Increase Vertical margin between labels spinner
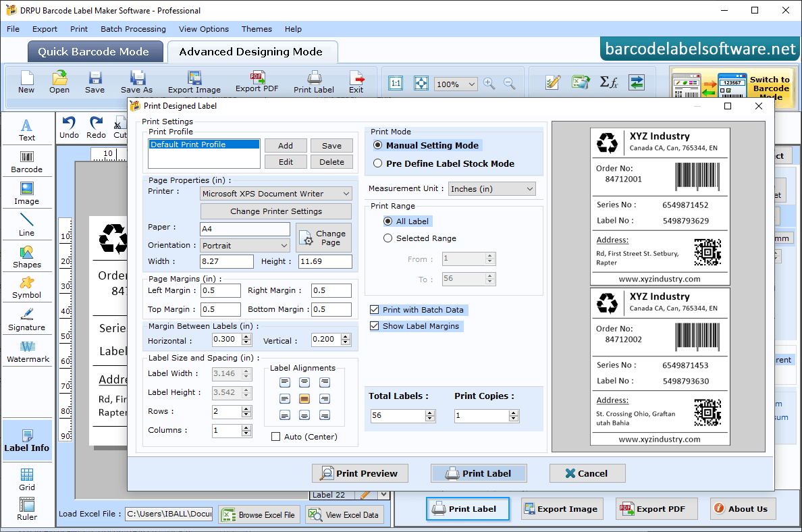Viewport: 802px width, 532px height. click(346, 337)
